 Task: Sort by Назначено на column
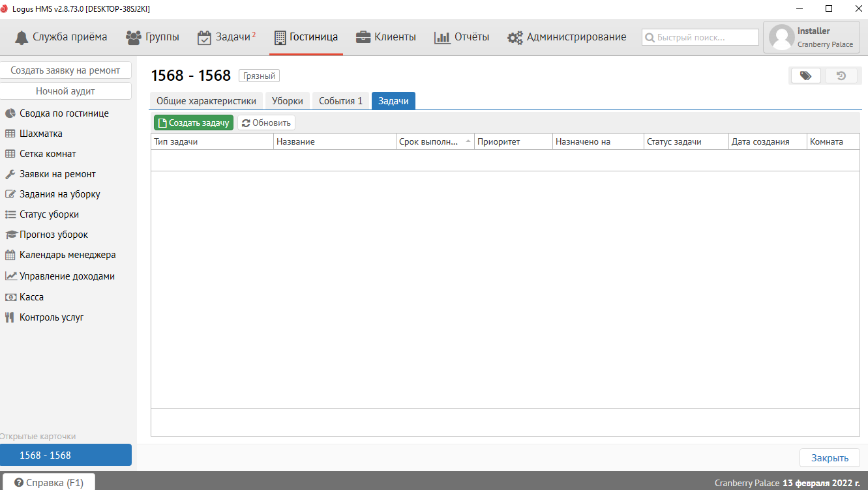(598, 141)
